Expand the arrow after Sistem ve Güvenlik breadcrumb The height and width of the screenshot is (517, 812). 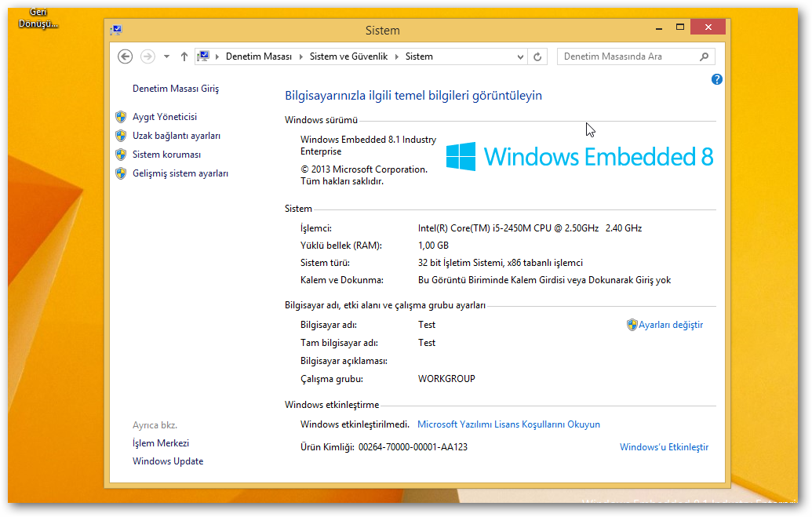click(x=397, y=57)
